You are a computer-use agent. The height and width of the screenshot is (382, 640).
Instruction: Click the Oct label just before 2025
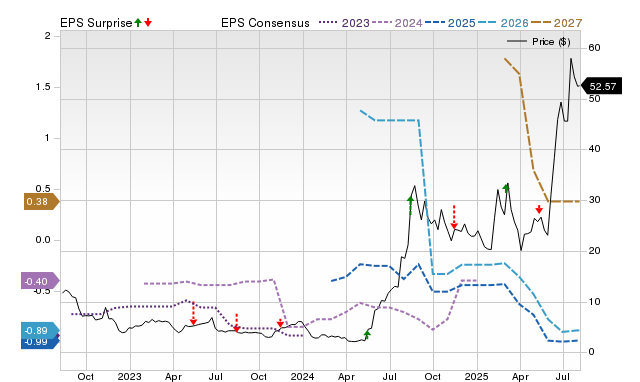tap(433, 376)
